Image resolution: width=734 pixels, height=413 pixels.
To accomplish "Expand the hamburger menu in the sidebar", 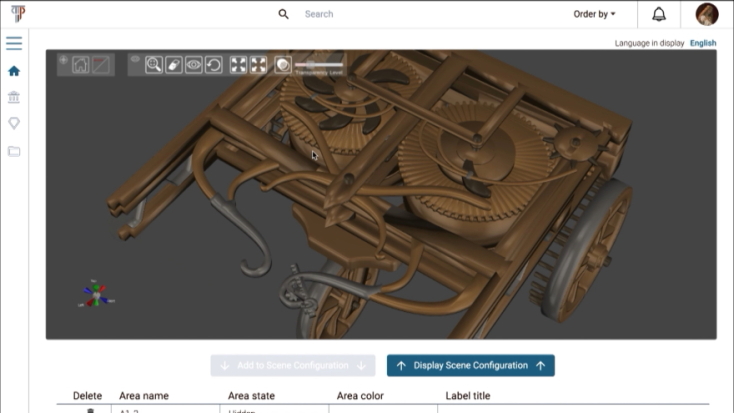I will (14, 43).
